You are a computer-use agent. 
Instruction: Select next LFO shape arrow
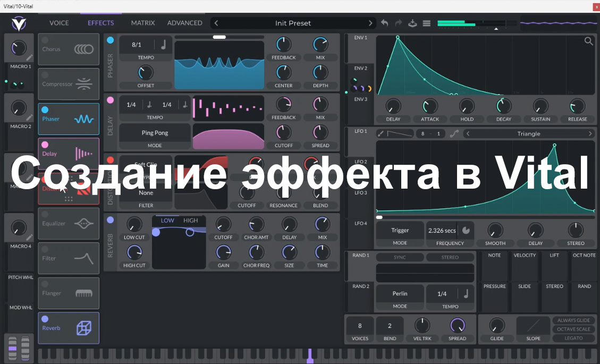pos(590,133)
